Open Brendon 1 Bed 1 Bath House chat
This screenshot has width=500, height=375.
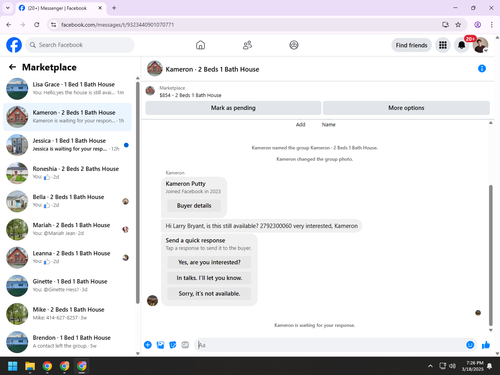pos(67,342)
